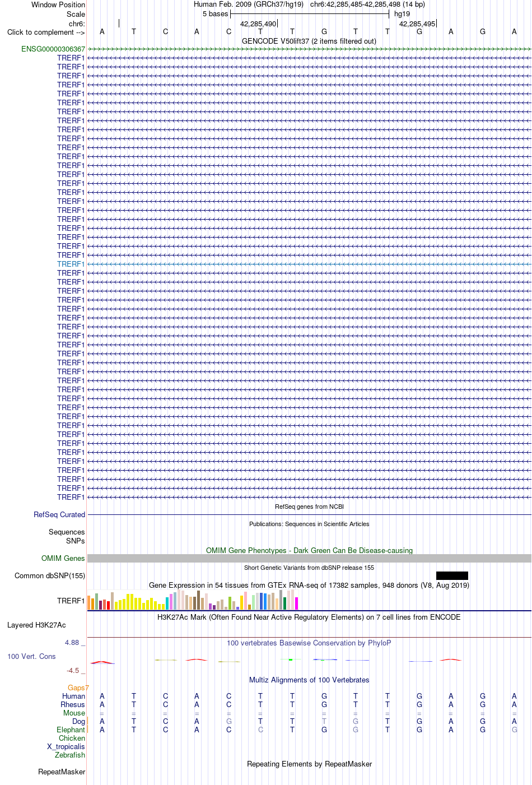Open the GTEx TRERF1 expression bar chart

(193, 600)
